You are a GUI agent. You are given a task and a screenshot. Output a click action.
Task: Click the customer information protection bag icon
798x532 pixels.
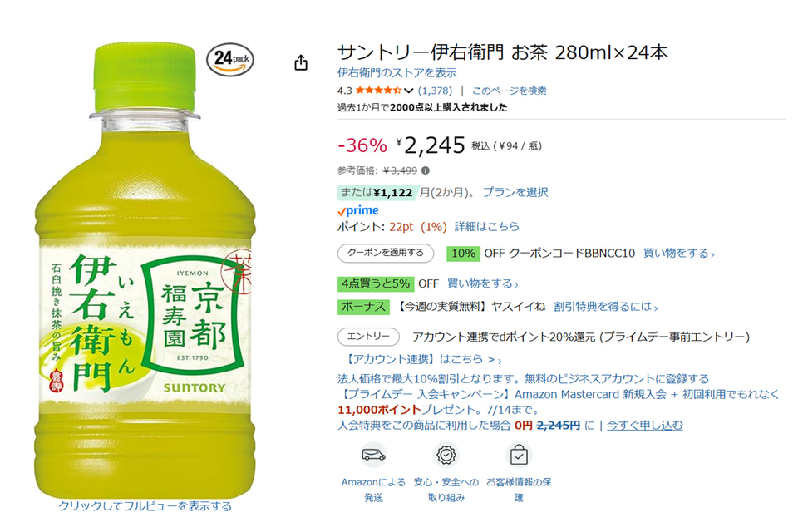519,455
